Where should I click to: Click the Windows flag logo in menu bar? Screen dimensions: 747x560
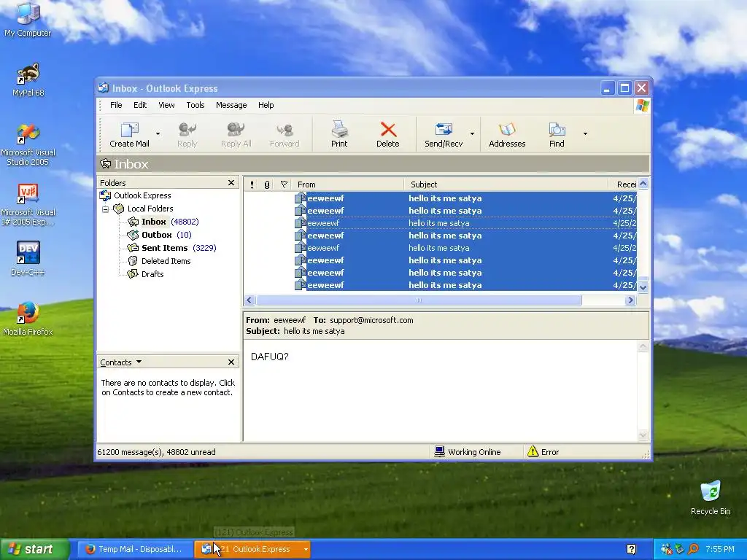coord(642,105)
